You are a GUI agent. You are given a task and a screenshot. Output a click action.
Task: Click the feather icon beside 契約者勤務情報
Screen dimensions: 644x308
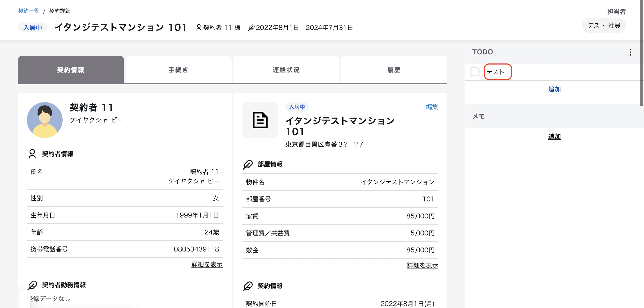pos(32,285)
